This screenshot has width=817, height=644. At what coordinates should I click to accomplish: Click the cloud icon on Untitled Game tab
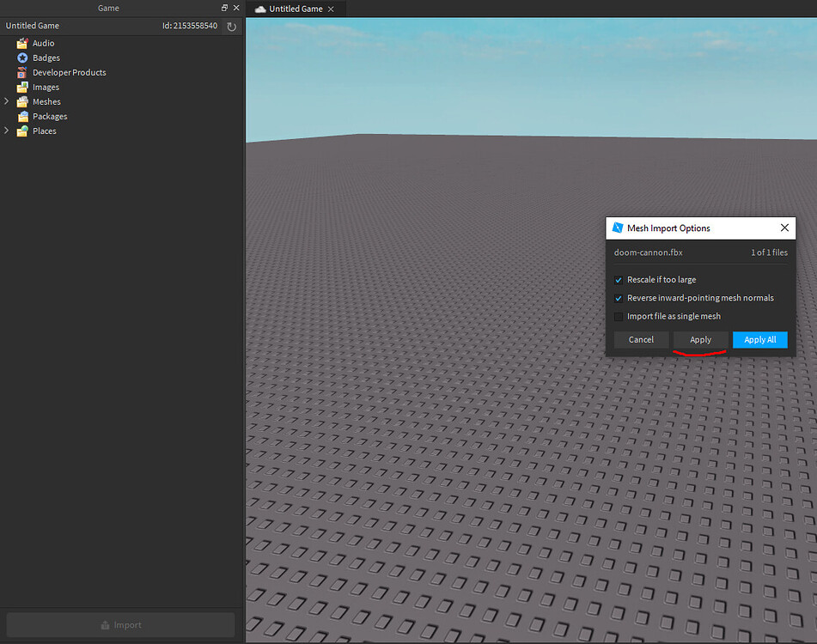[x=260, y=9]
